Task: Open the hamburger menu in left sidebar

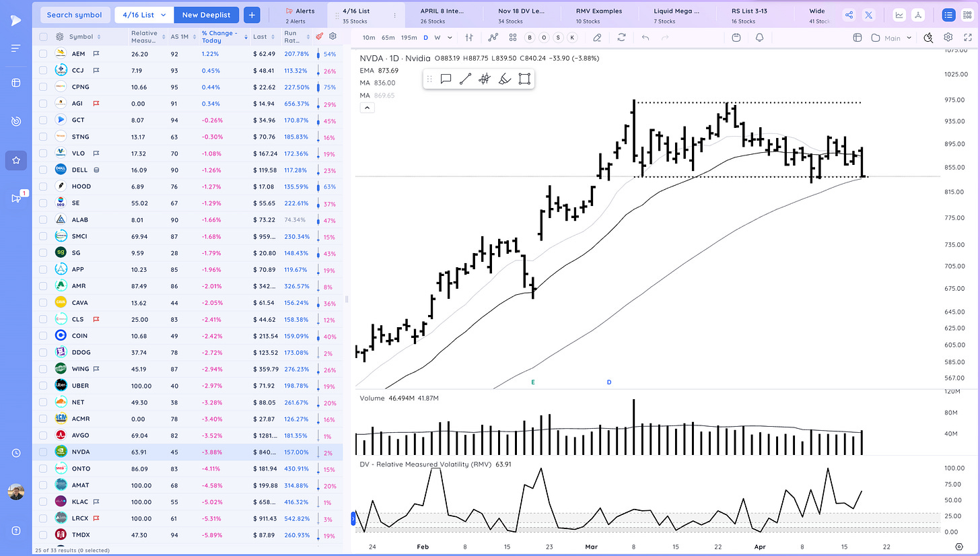Action: tap(15, 48)
